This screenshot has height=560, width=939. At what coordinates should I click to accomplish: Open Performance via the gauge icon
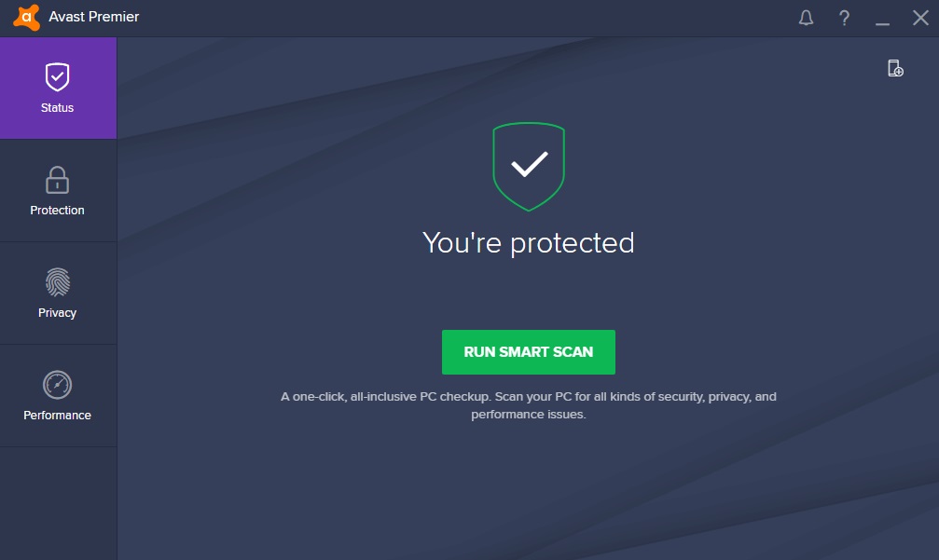[x=58, y=385]
